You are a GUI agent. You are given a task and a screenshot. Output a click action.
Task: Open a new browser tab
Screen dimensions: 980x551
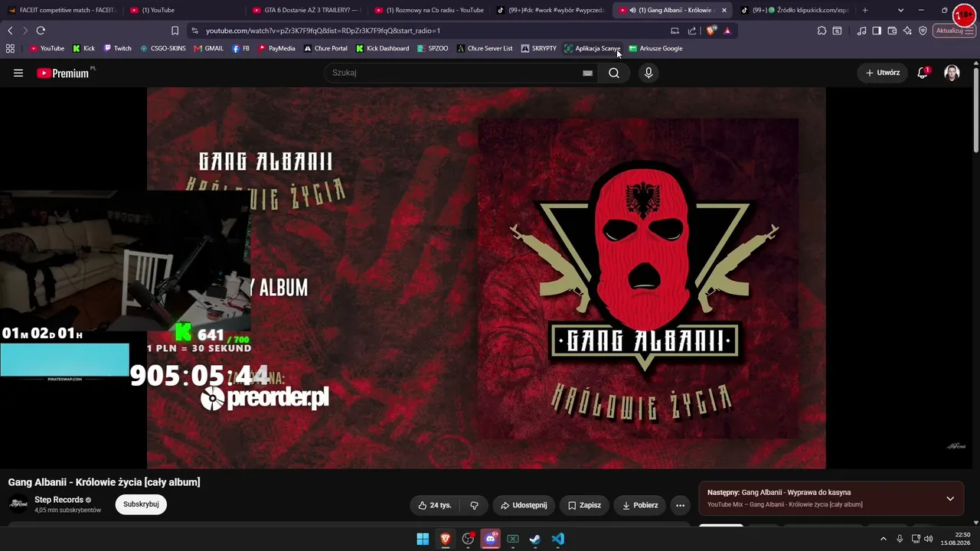pyautogui.click(x=865, y=10)
